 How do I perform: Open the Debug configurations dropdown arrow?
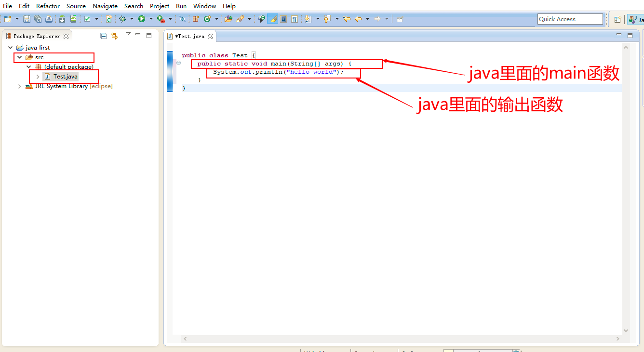pyautogui.click(x=132, y=19)
